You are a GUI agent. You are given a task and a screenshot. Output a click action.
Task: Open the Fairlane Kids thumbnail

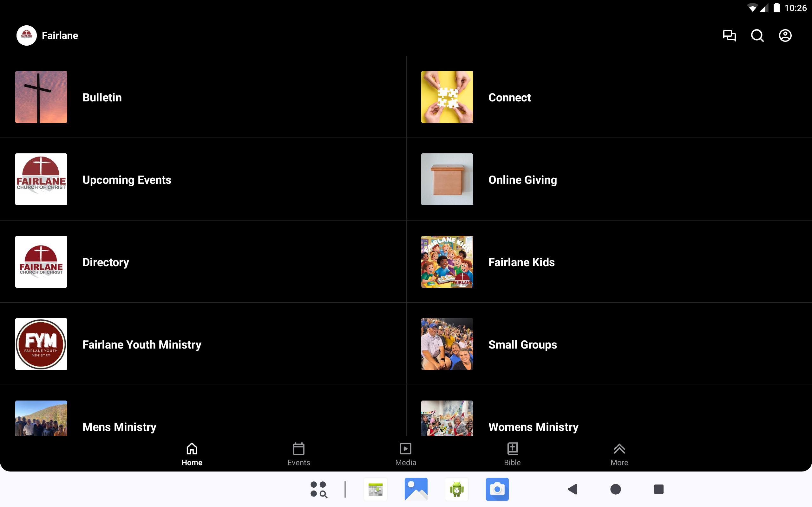(447, 261)
